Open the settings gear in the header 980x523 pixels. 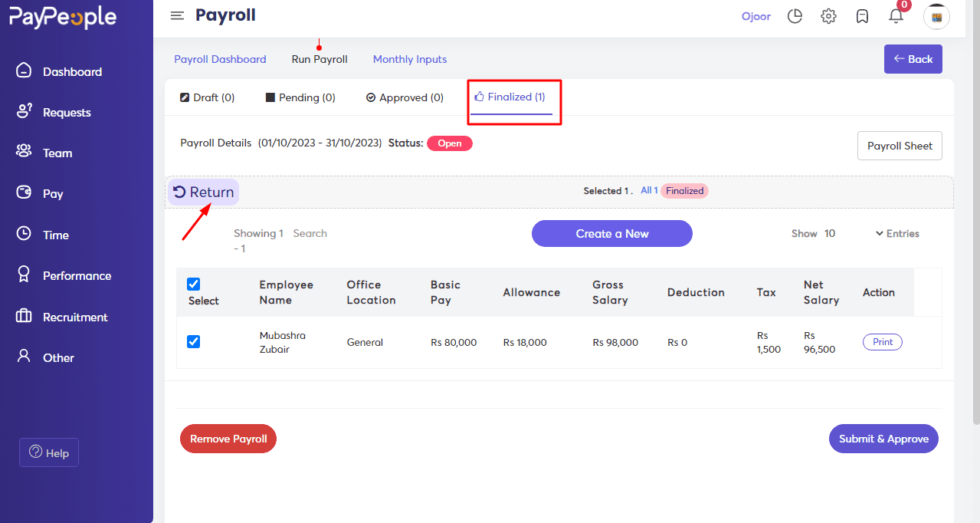tap(828, 15)
